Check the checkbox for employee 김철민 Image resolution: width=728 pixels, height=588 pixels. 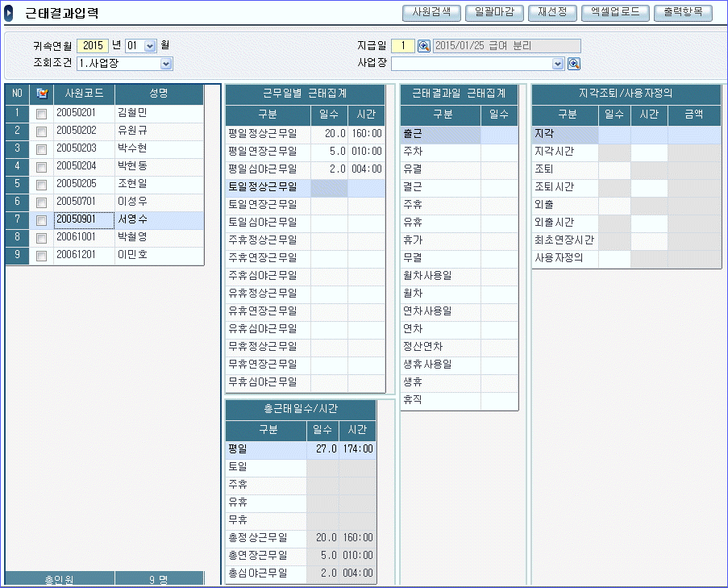click(x=42, y=115)
